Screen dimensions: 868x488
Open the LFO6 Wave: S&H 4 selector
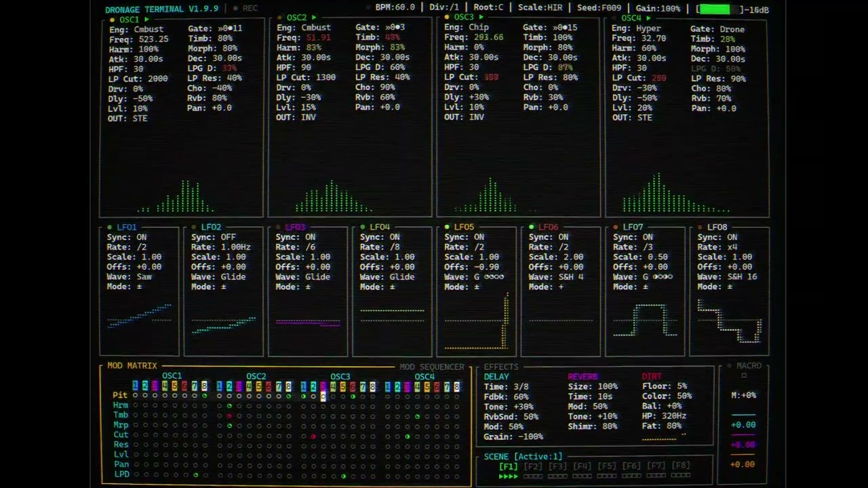(x=556, y=277)
